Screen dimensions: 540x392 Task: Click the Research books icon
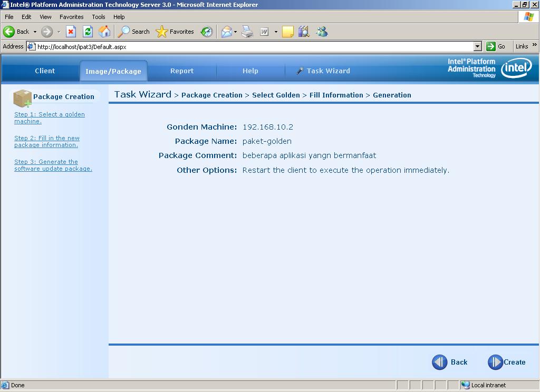304,32
